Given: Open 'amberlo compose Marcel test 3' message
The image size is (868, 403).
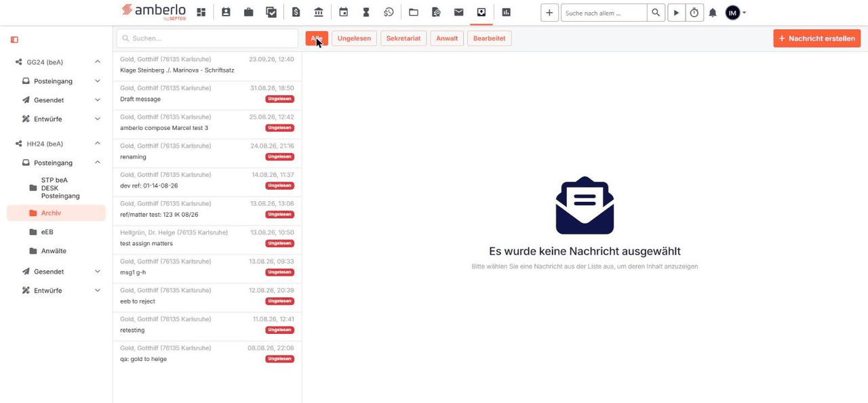Looking at the screenshot, I should point(207,124).
